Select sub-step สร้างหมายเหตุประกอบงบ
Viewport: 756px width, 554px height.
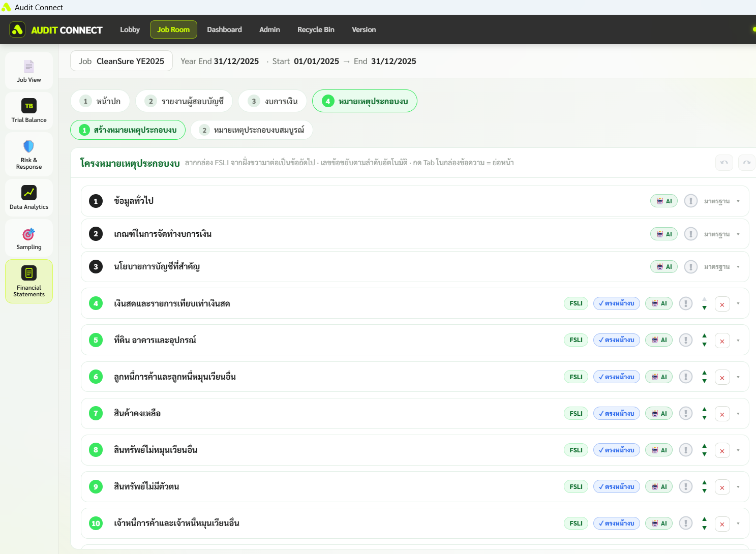pos(128,130)
